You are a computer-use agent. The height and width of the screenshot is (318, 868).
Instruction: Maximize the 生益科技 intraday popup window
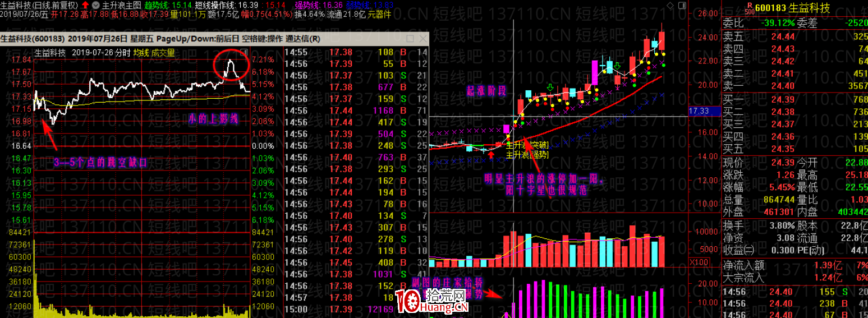coord(410,39)
